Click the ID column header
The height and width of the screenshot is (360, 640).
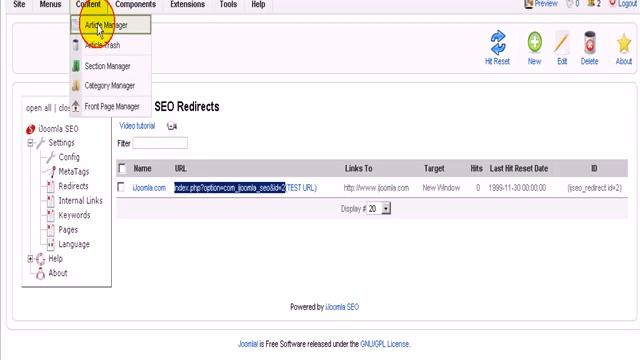pos(594,168)
